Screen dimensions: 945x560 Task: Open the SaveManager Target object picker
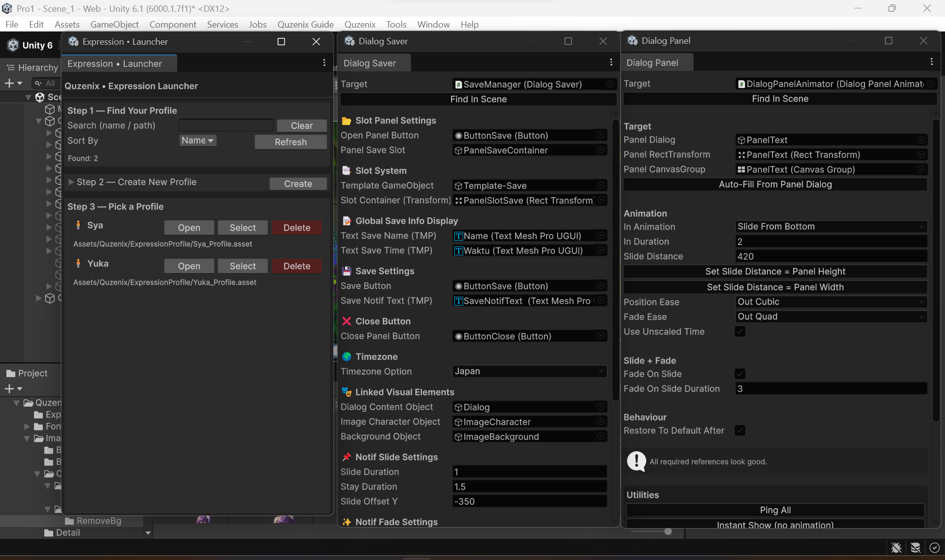610,84
